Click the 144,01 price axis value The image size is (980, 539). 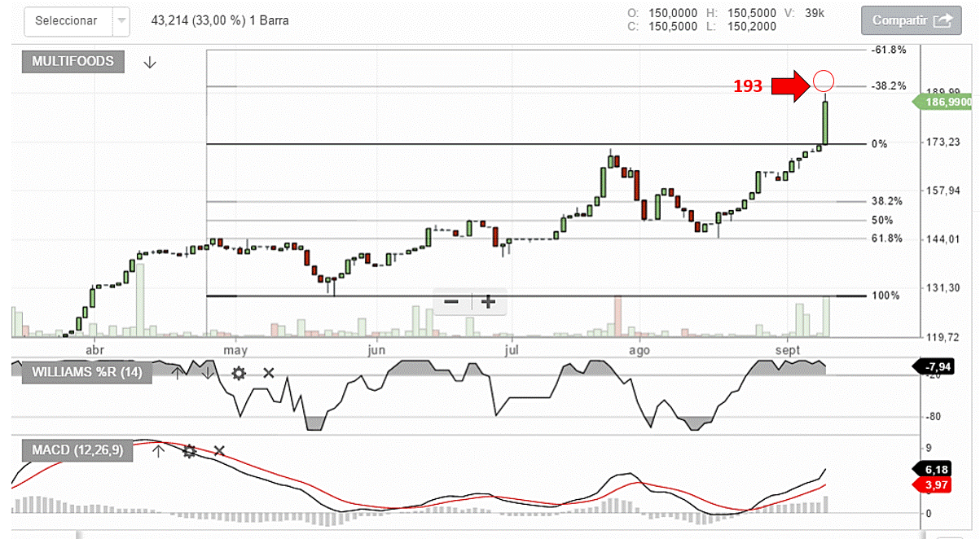[943, 239]
